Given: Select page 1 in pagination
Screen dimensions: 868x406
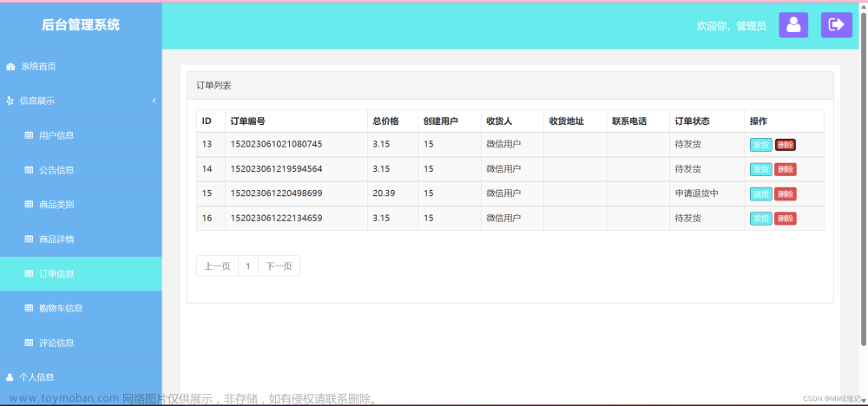Looking at the screenshot, I should click(x=248, y=265).
